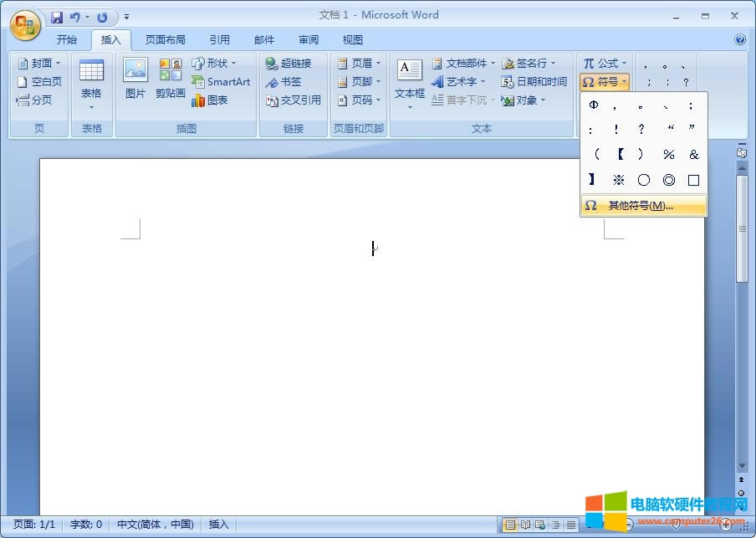This screenshot has height=538, width=756.
Task: Switch to the 页面布局 tab
Action: (165, 39)
